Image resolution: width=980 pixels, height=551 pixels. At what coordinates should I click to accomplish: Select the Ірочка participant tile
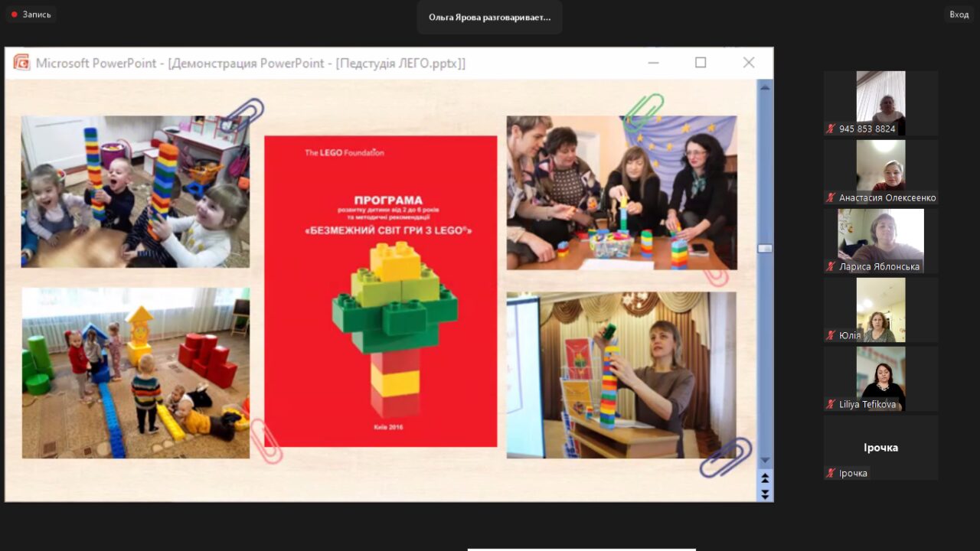(x=880, y=448)
